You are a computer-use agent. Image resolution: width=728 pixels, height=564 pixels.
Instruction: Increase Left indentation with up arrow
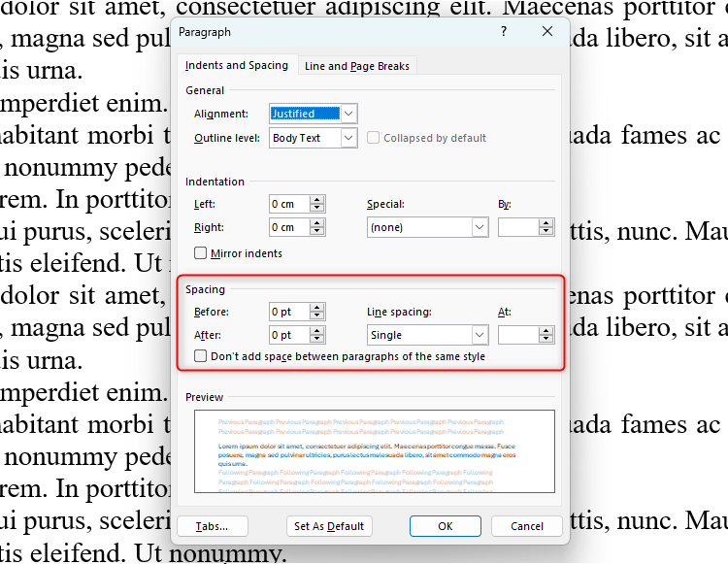coord(317,199)
